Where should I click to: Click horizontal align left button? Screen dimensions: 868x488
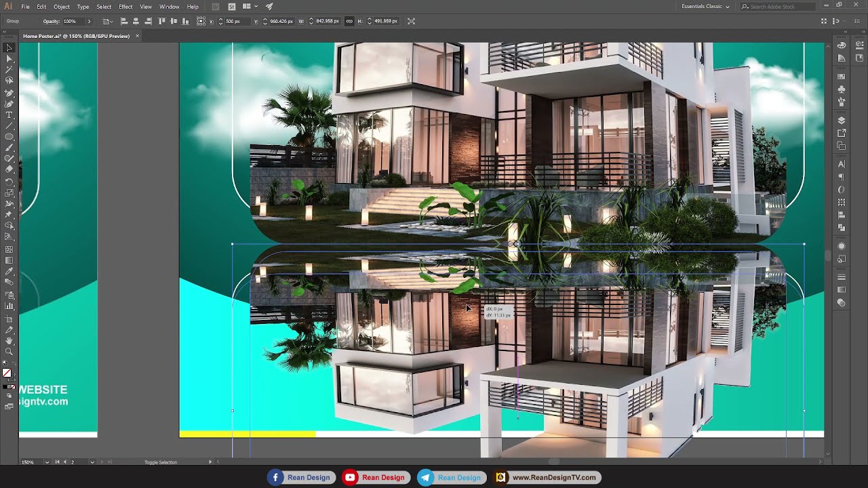124,21
